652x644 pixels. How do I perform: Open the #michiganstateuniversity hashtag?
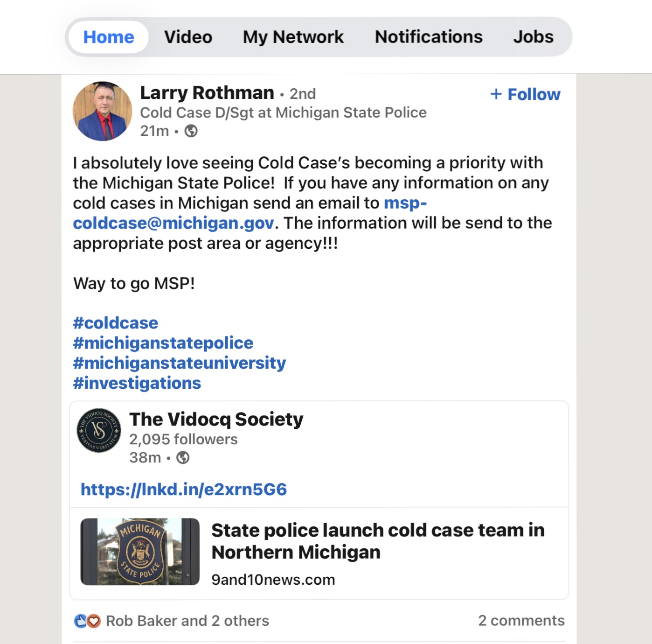point(180,363)
